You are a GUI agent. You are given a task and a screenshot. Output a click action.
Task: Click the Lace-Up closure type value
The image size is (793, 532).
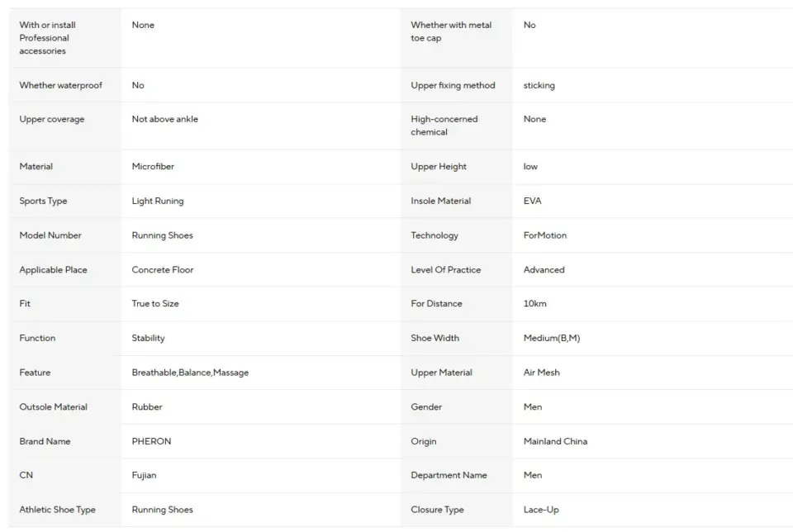541,510
